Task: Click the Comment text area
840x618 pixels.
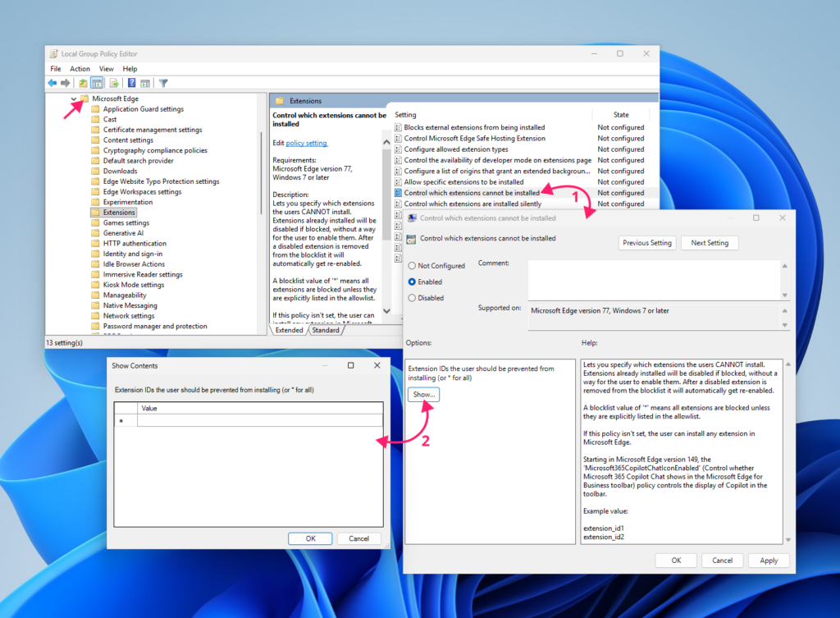Action: 654,281
